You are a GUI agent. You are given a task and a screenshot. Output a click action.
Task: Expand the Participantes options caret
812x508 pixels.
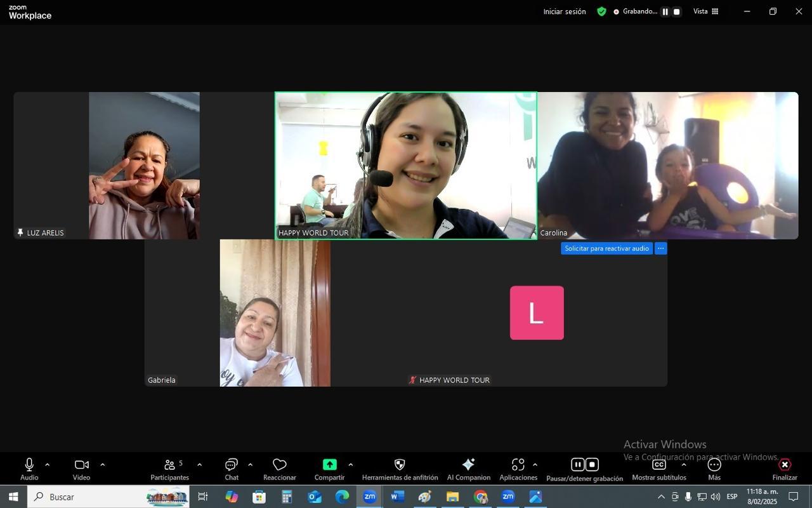coord(199,465)
